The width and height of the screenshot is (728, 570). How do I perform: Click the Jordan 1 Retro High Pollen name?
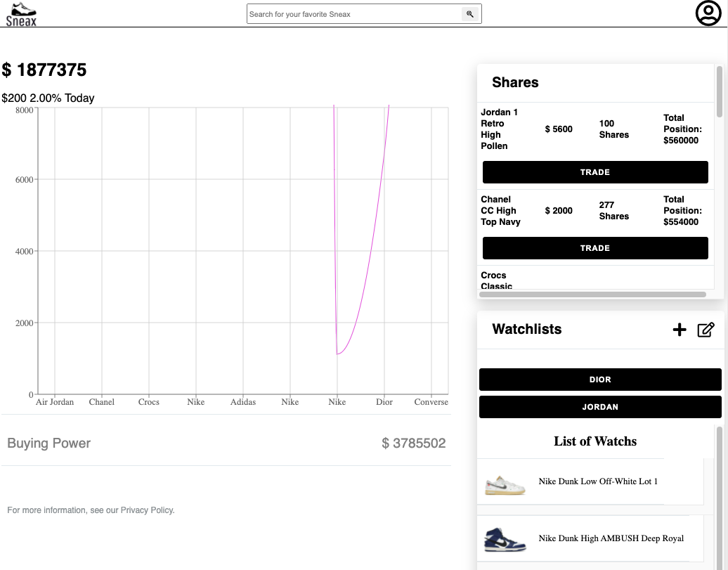(x=499, y=129)
